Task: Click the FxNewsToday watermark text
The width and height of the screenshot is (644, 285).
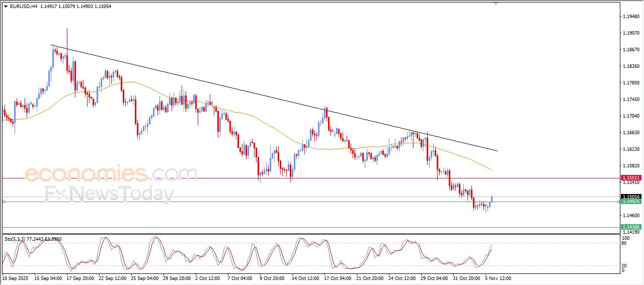Action: pyautogui.click(x=109, y=194)
